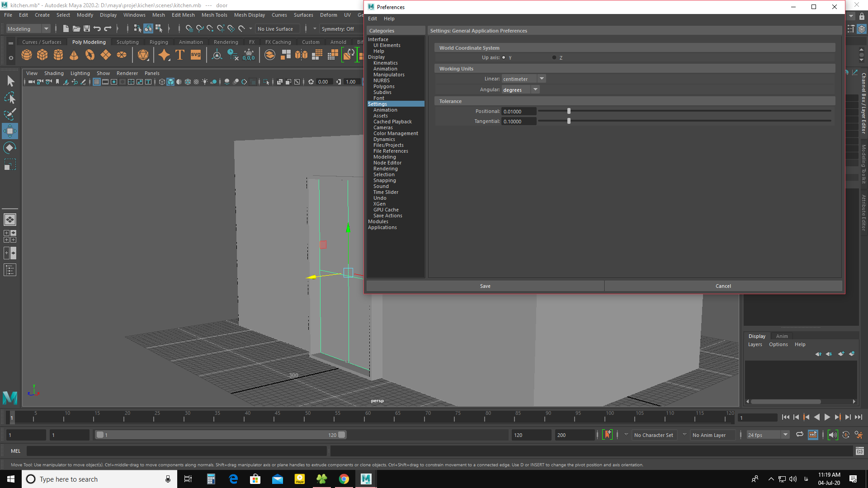Toggle Symmetry Off button in toolbar

tap(338, 28)
